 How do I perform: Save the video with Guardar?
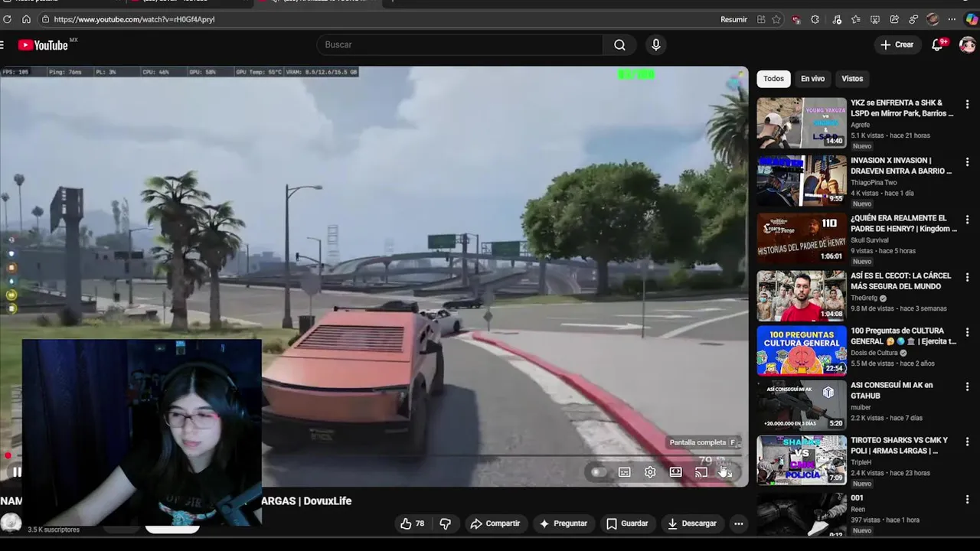(627, 523)
